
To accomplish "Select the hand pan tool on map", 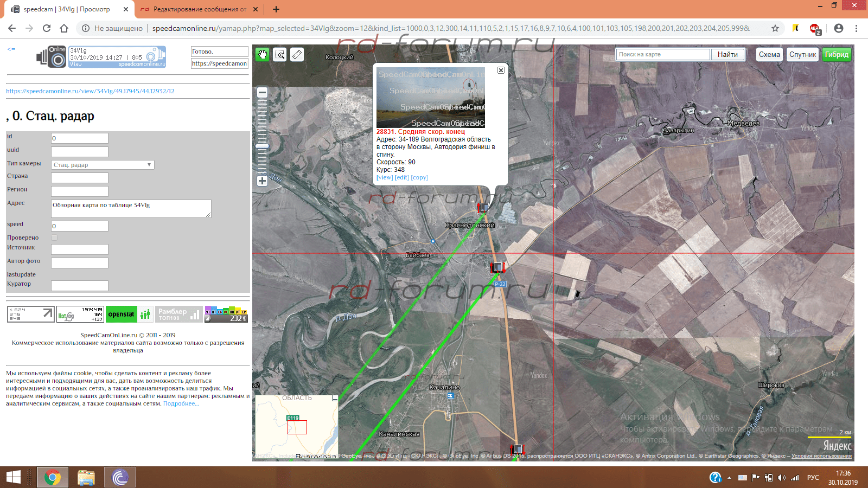I will tap(263, 54).
